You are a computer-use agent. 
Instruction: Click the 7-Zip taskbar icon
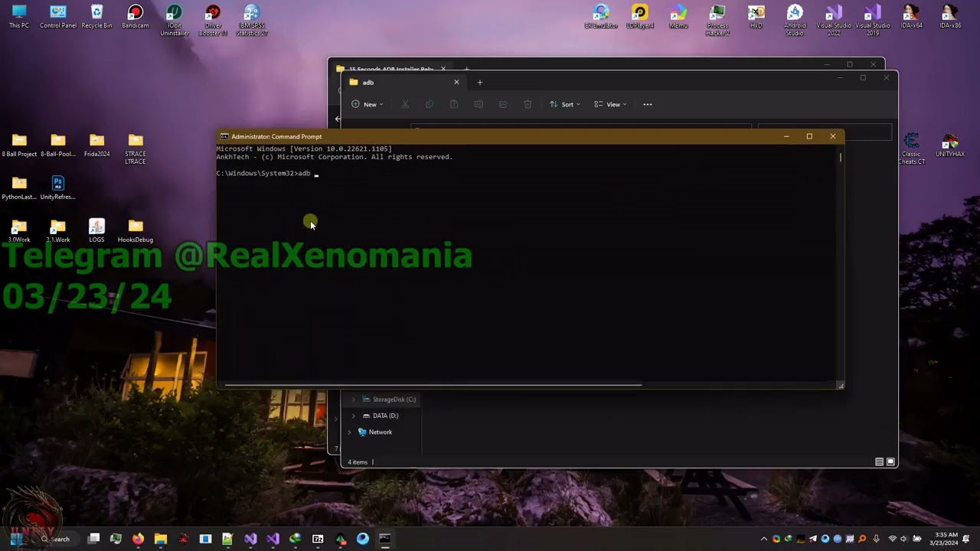318,539
